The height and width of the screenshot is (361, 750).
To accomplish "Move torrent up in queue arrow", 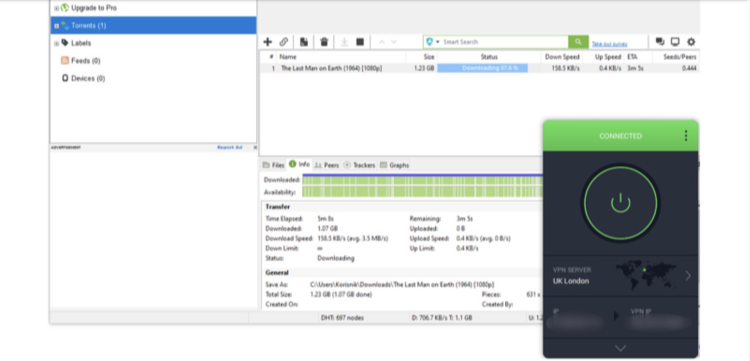I will tap(382, 42).
